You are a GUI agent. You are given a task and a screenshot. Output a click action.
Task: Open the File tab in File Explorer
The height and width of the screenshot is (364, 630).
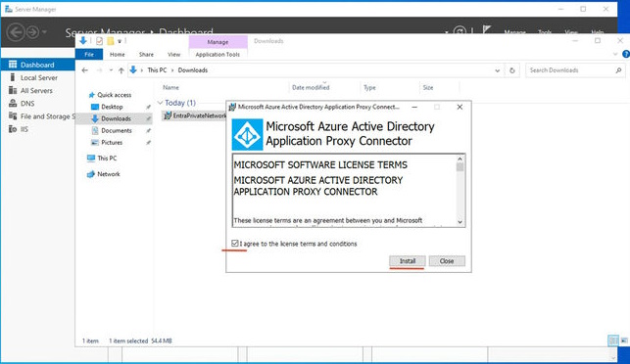pos(89,54)
